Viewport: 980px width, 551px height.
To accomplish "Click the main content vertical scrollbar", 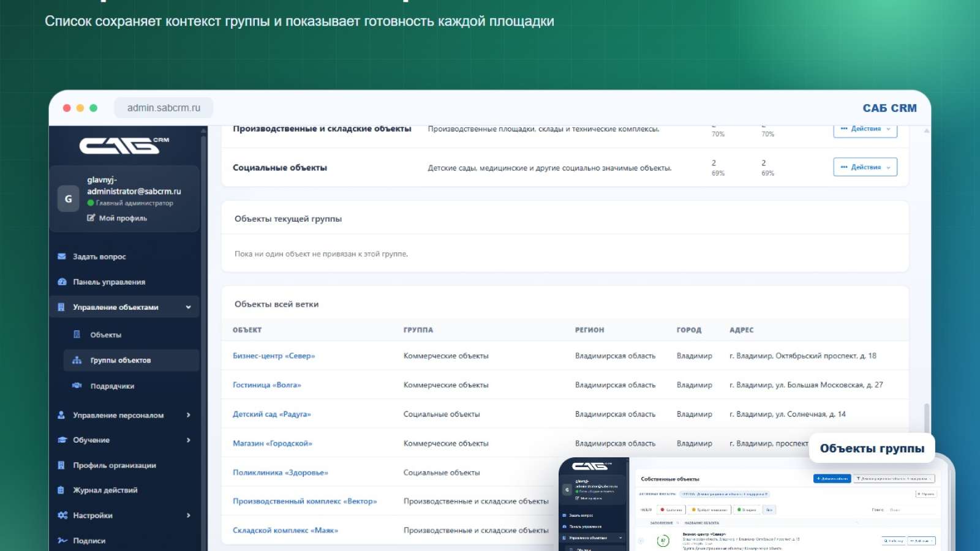I will [927, 419].
